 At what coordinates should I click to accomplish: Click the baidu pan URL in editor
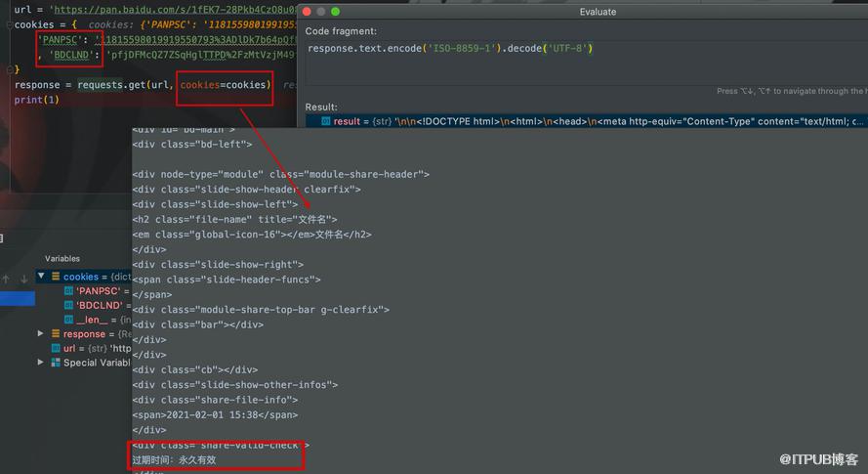coord(175,10)
